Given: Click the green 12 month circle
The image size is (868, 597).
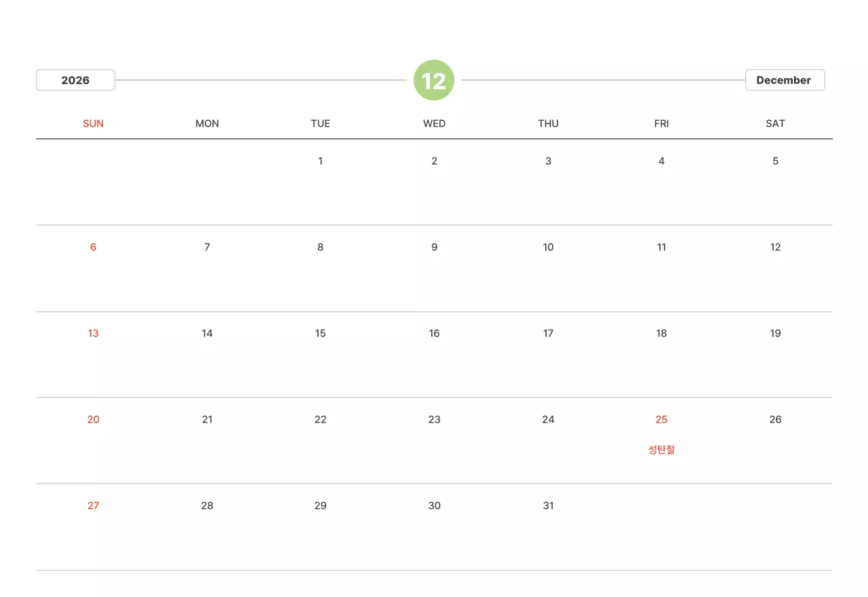Looking at the screenshot, I should (434, 80).
